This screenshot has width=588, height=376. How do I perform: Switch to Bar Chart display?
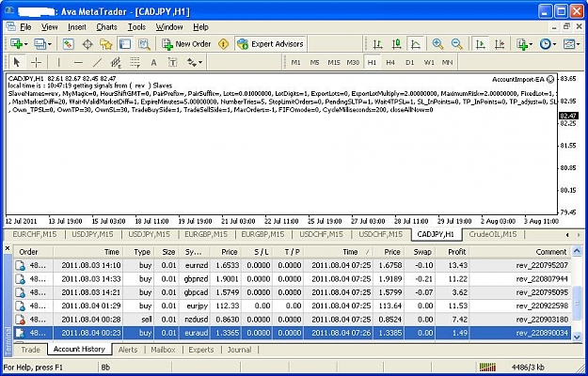click(x=377, y=44)
